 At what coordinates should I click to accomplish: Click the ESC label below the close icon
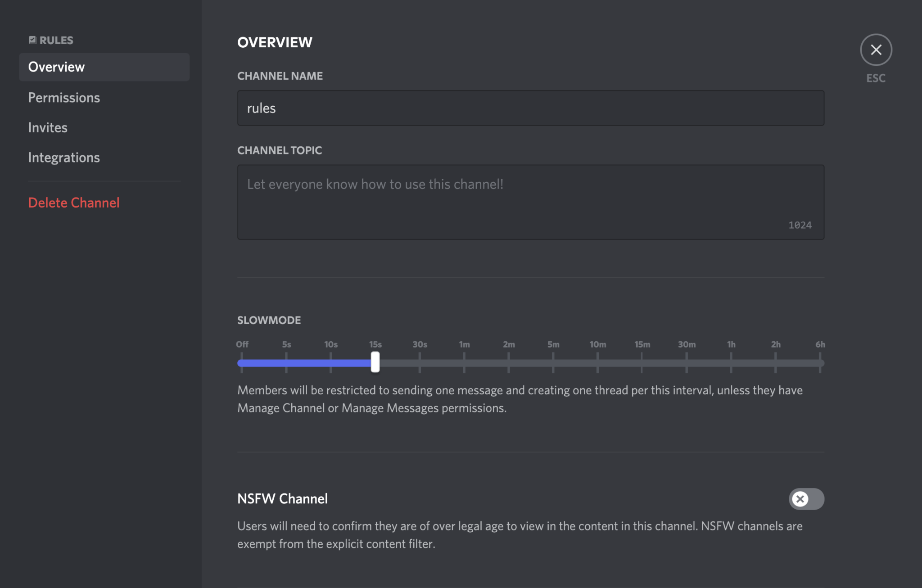click(x=875, y=78)
